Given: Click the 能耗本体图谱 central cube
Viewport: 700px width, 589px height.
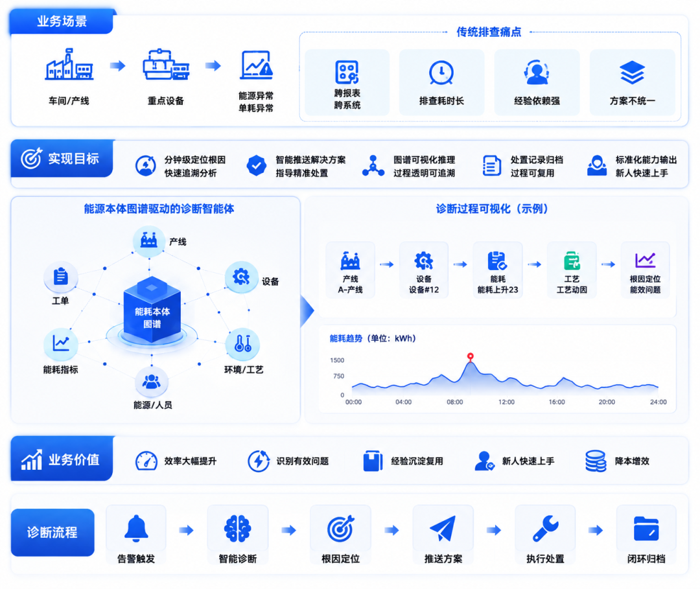Looking at the screenshot, I should [152, 310].
